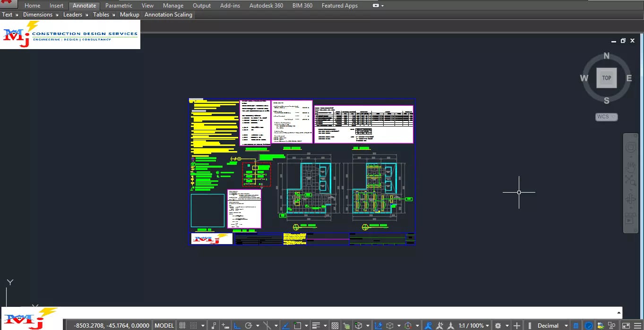644x330 pixels.
Task: Toggle dynamic input in status bar
Action: pyautogui.click(x=225, y=325)
